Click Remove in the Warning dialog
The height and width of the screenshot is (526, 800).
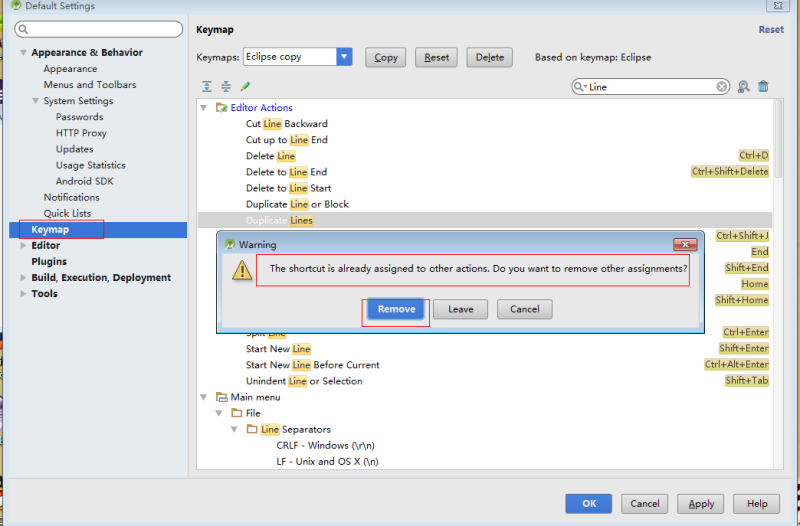396,309
